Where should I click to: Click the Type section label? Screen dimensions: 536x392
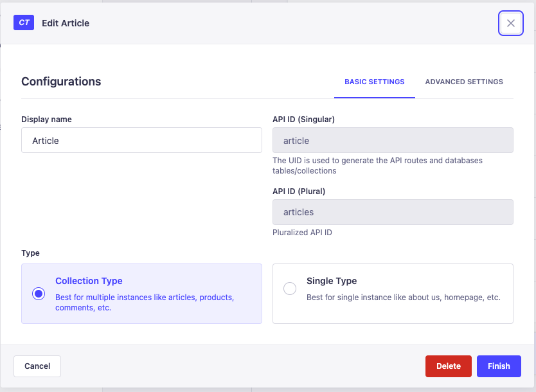tap(30, 253)
